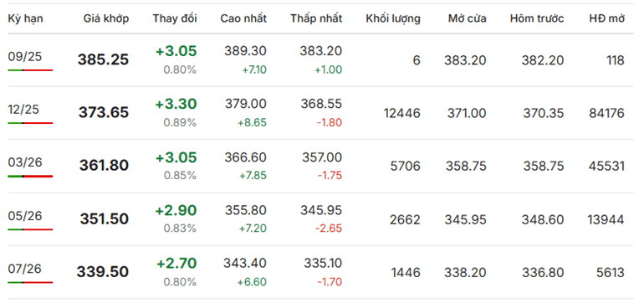
Task: Click the Thấp nhất column header
Action: click(316, 18)
